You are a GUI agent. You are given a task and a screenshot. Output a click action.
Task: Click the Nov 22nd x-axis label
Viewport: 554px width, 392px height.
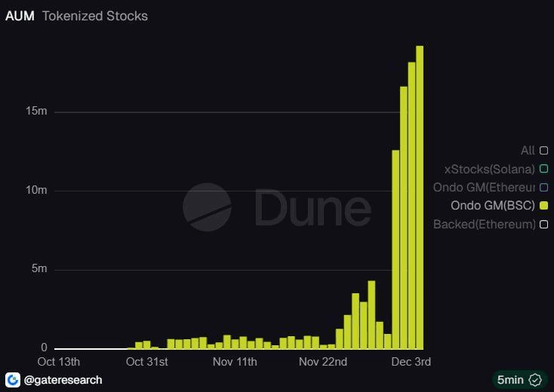(322, 362)
